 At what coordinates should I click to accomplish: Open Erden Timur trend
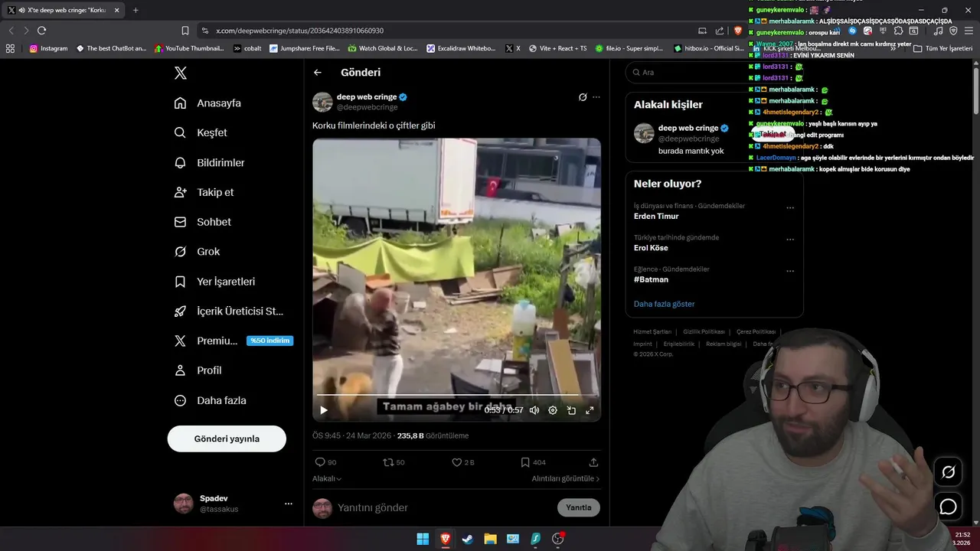click(656, 217)
